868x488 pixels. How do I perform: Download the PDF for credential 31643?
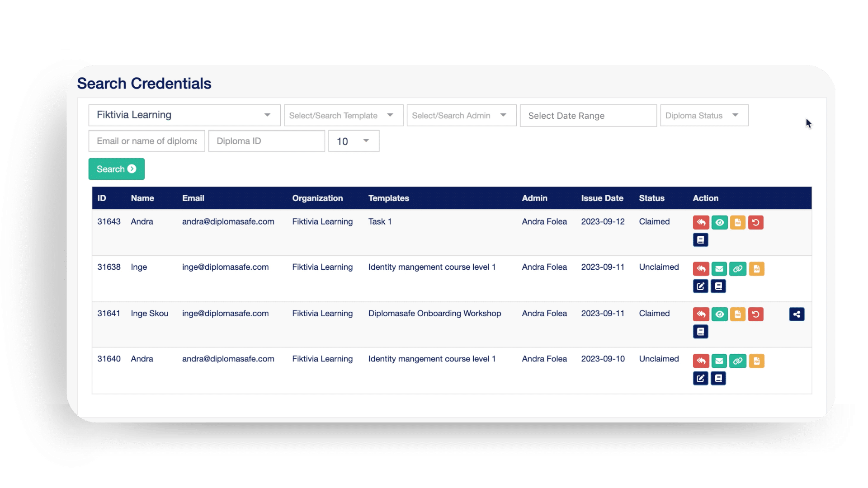pyautogui.click(x=738, y=222)
